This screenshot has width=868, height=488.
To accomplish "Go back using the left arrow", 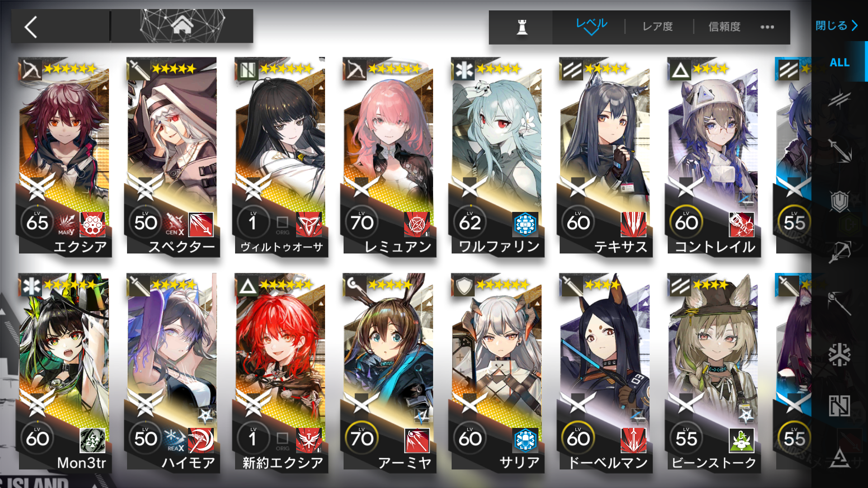I will (x=31, y=27).
